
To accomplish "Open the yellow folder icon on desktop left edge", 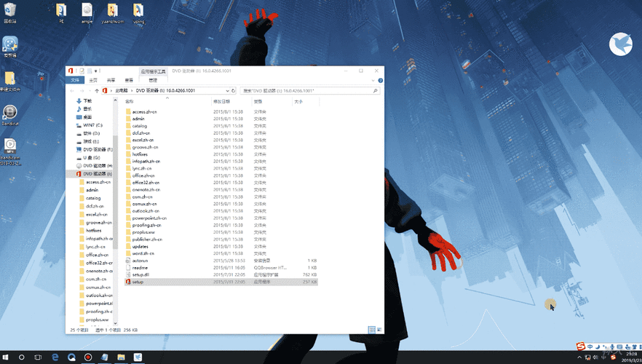I will click(x=10, y=82).
